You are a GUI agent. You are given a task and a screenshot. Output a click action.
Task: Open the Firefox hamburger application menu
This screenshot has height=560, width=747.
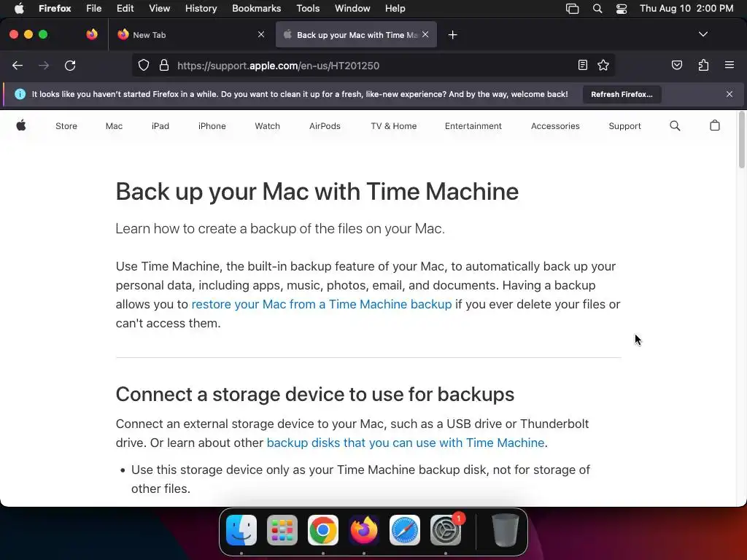coord(729,65)
